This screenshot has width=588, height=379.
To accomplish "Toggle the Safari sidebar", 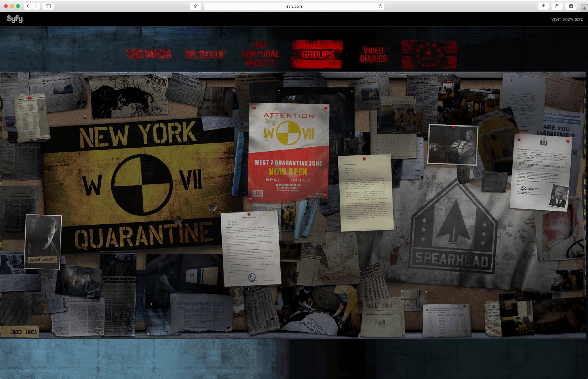I will click(x=48, y=6).
